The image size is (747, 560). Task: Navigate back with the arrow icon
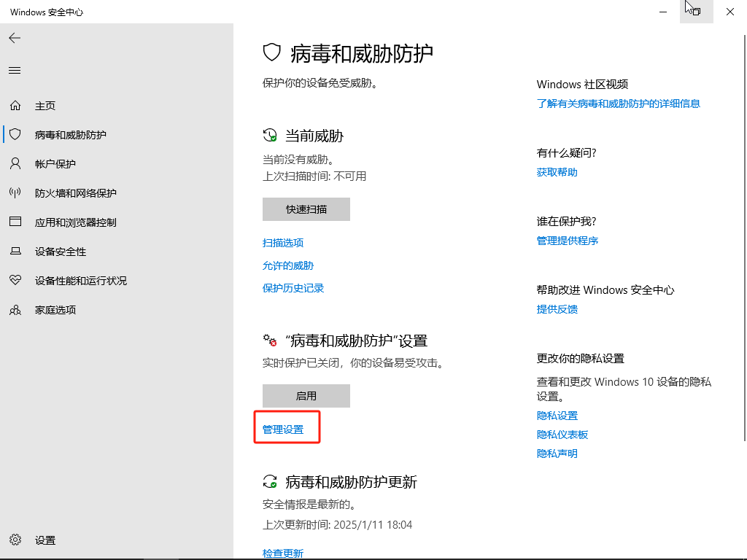(x=15, y=38)
